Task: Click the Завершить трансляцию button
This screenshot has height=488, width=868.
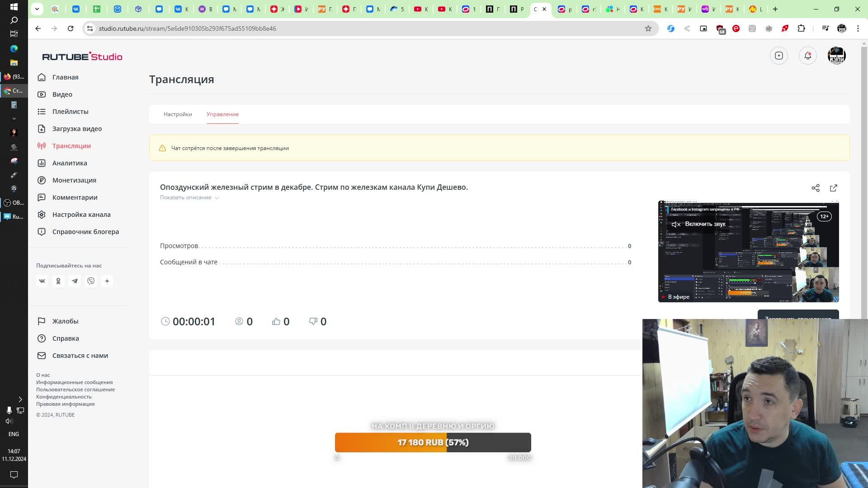Action: (798, 315)
